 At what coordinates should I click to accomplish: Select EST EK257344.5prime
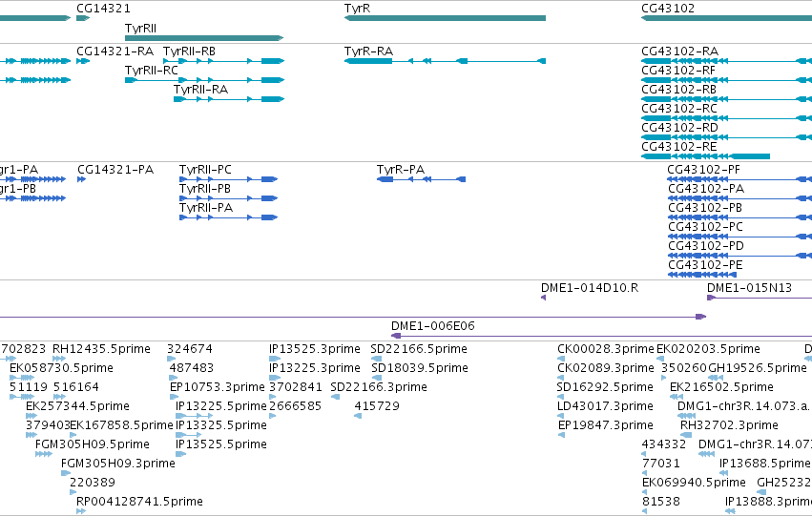[77, 406]
